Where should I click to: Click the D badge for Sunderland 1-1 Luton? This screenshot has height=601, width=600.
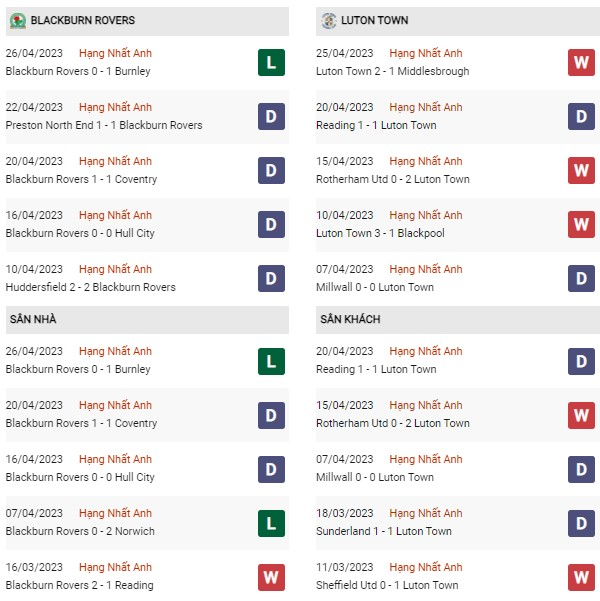point(582,523)
